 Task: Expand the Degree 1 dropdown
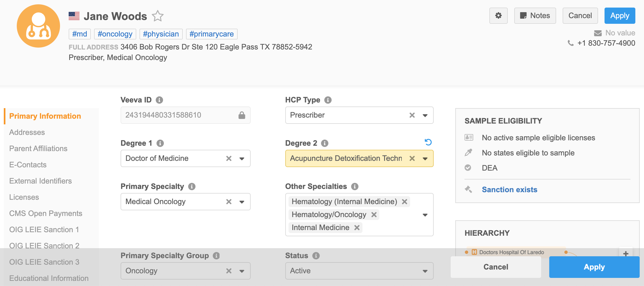click(242, 159)
